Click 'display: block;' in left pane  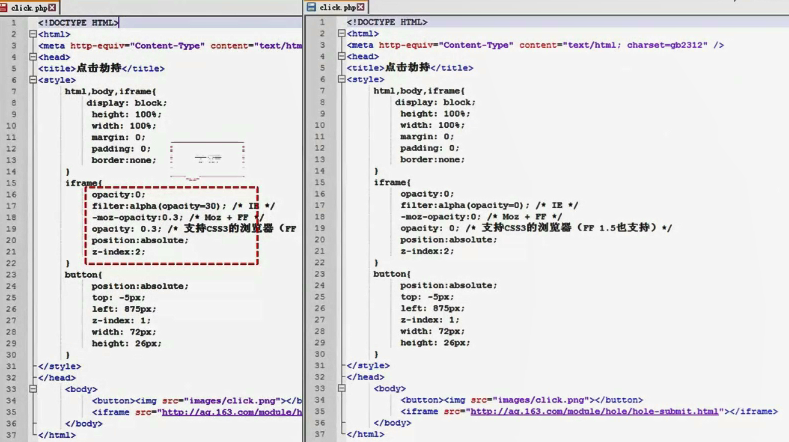click(126, 103)
